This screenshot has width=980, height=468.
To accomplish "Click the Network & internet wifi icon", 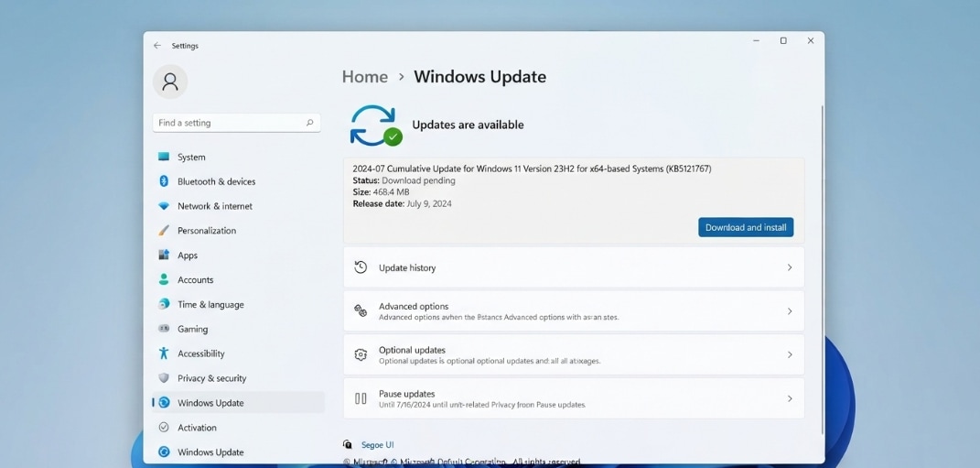I will 164,206.
